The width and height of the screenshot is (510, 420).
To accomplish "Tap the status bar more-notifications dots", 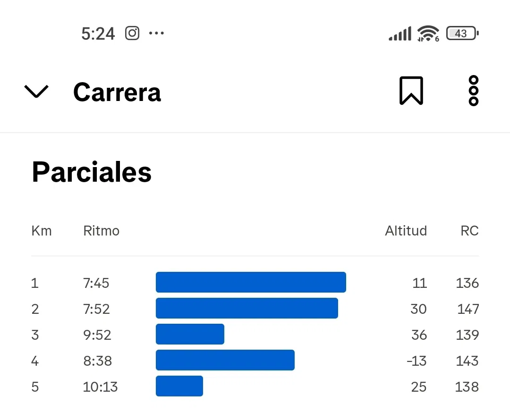I will coord(156,33).
